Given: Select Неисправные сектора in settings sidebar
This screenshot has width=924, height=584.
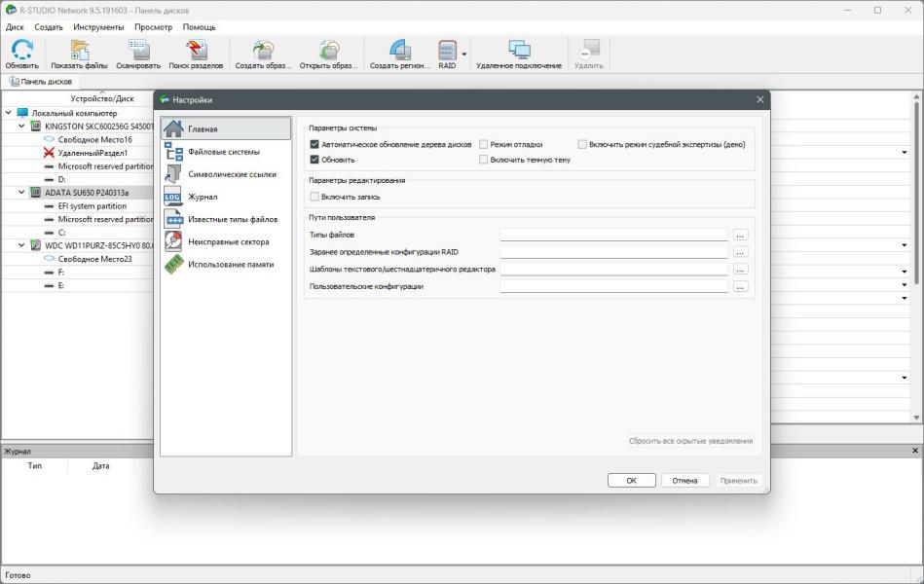Looking at the screenshot, I should click(228, 241).
